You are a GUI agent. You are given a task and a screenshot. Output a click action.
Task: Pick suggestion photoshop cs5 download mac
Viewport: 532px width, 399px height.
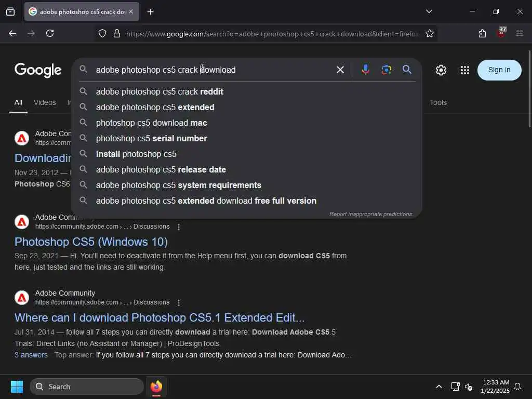(247, 123)
